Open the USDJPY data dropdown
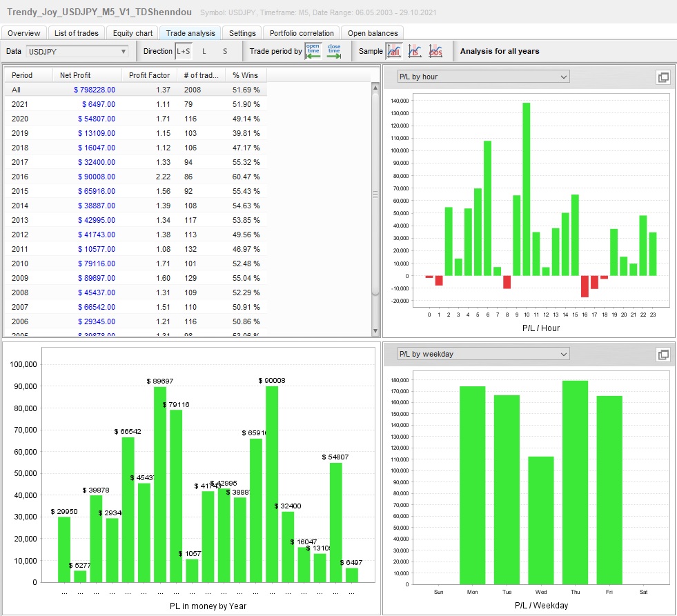 (x=77, y=51)
